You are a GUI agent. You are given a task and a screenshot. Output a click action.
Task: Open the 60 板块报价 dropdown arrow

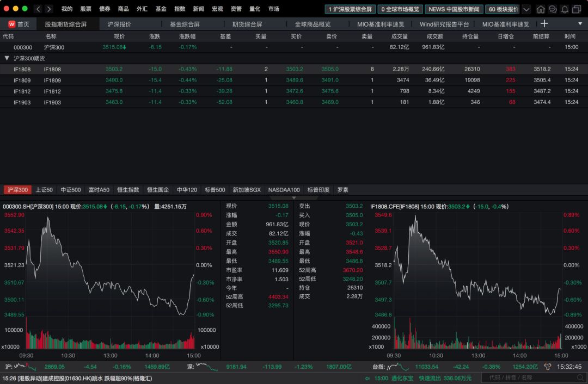(525, 9)
